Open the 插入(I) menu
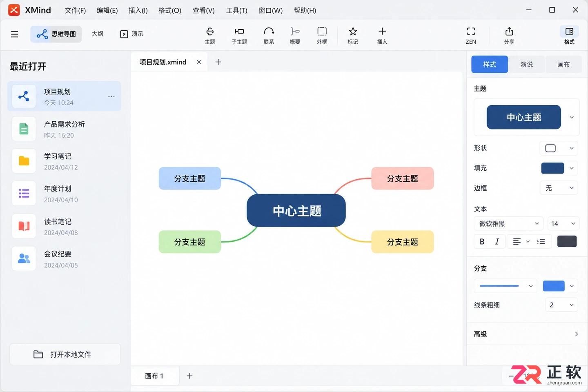 (x=138, y=11)
